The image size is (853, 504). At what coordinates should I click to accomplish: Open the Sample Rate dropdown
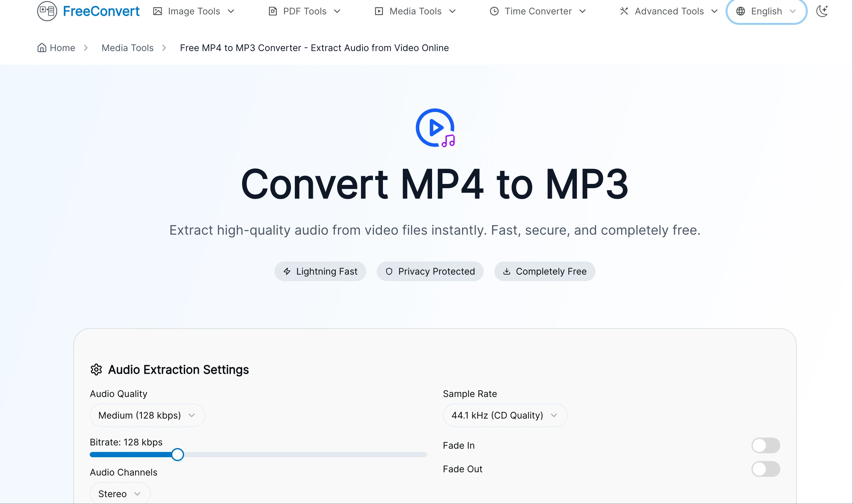tap(505, 415)
